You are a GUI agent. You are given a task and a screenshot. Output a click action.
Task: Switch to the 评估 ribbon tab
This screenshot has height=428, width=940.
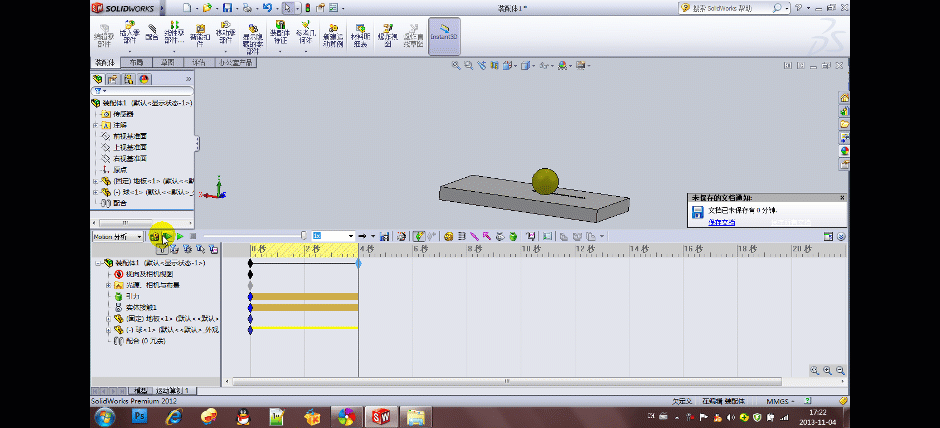[198, 62]
